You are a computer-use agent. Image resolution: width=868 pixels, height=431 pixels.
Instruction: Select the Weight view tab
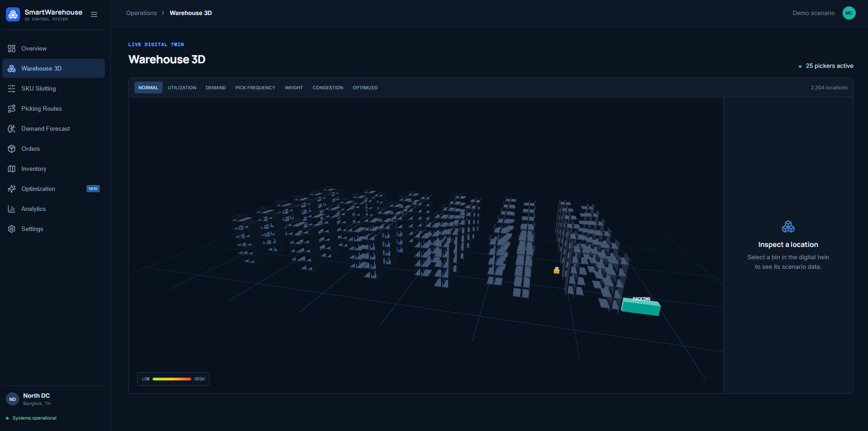point(294,88)
